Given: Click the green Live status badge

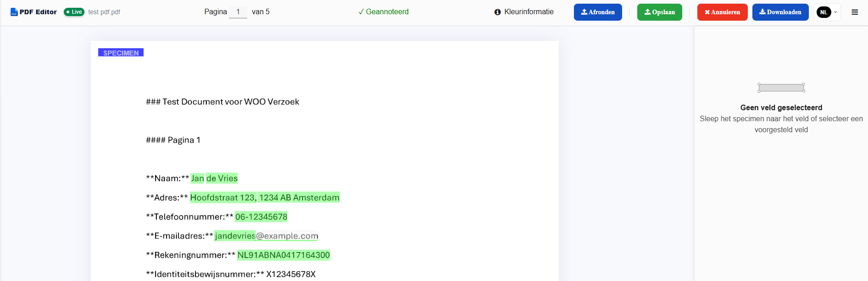Looking at the screenshot, I should point(74,12).
